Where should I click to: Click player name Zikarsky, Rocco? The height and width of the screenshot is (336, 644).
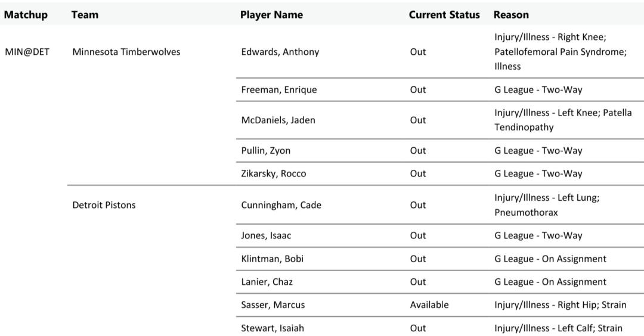click(273, 174)
